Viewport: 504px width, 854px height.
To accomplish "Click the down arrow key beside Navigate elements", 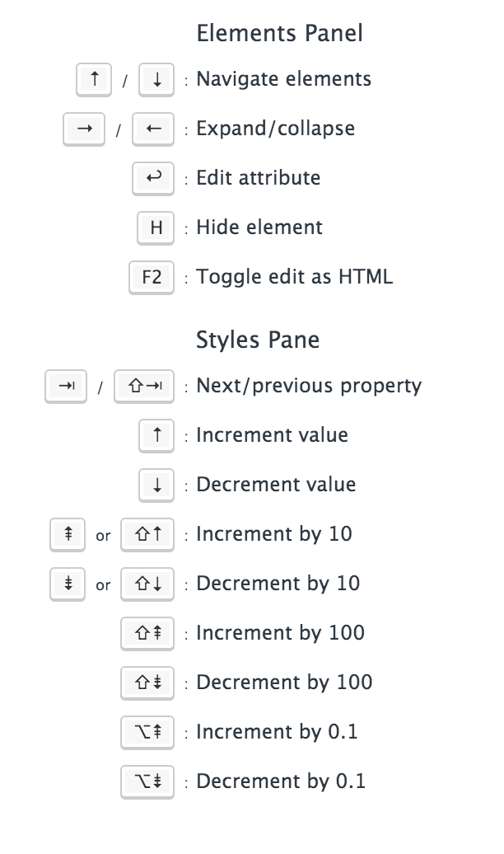I will pyautogui.click(x=156, y=80).
